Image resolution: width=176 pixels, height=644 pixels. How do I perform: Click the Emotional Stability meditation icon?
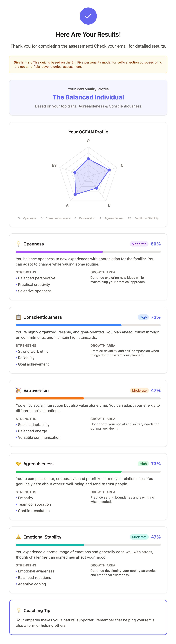coord(18,537)
